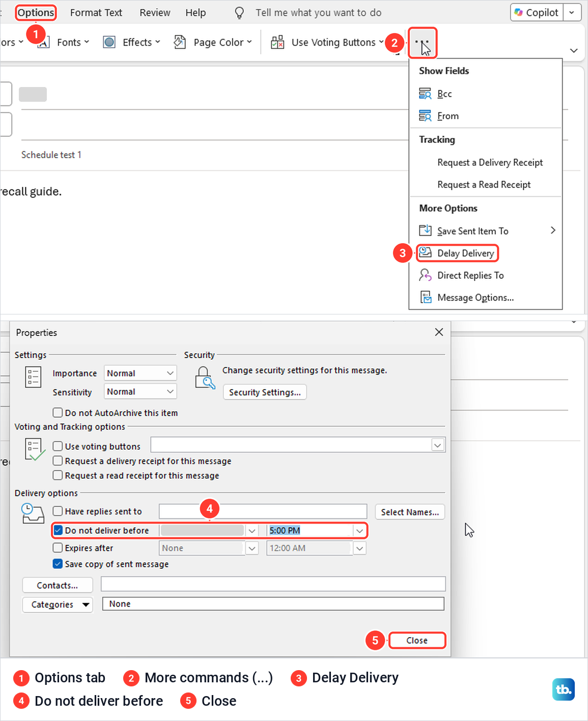The height and width of the screenshot is (721, 588).
Task: Collapse the ribbon with the chevron
Action: (574, 50)
